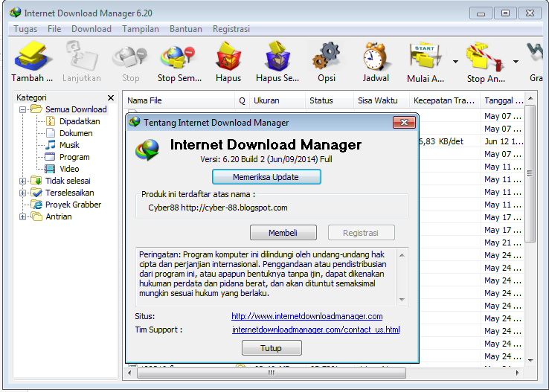The width and height of the screenshot is (549, 392).
Task: Sort by Nama File column header
Action: pyautogui.click(x=179, y=100)
